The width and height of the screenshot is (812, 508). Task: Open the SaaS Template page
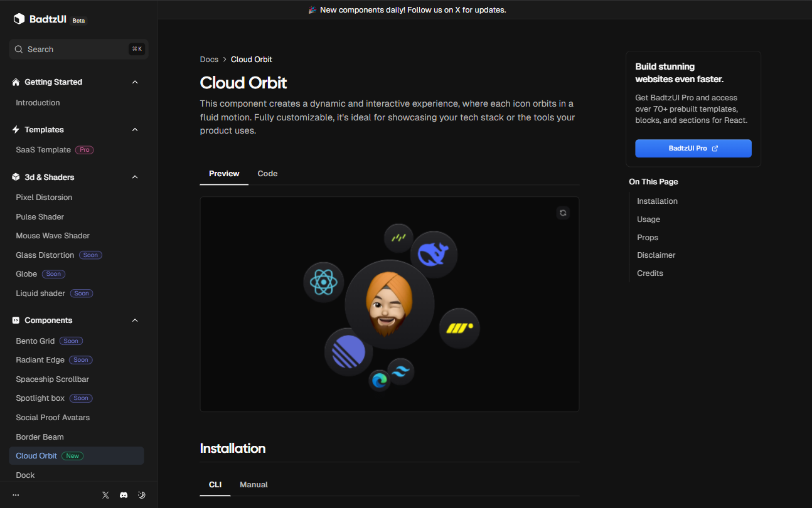(x=43, y=150)
